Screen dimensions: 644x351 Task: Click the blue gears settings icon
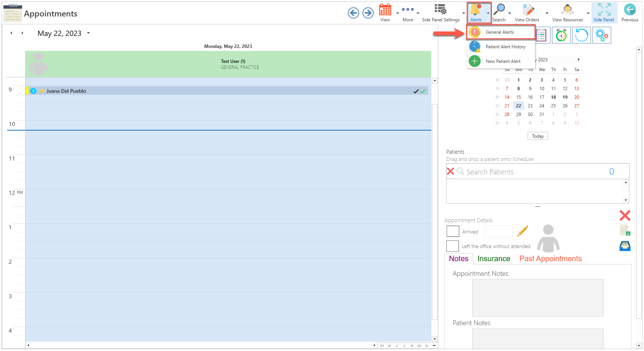602,36
